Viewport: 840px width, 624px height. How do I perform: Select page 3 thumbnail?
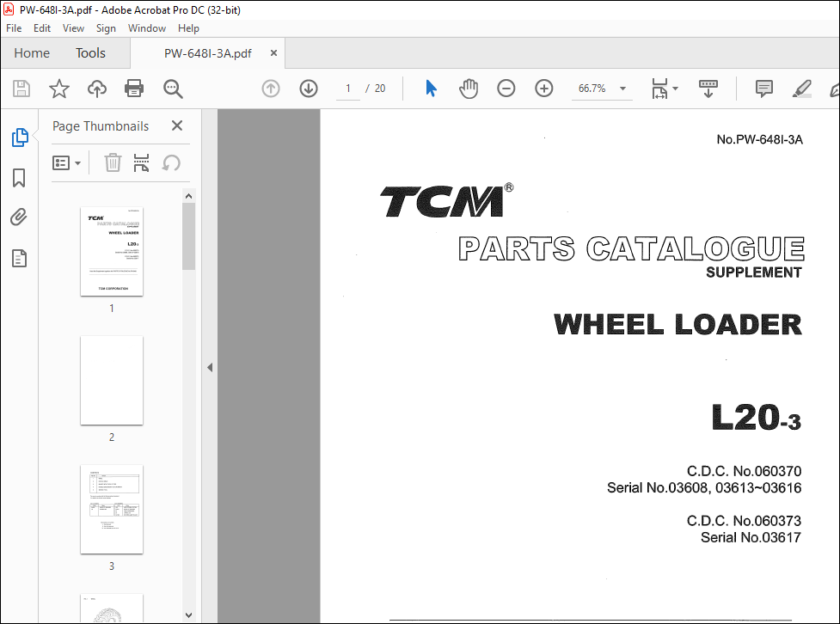(112, 510)
